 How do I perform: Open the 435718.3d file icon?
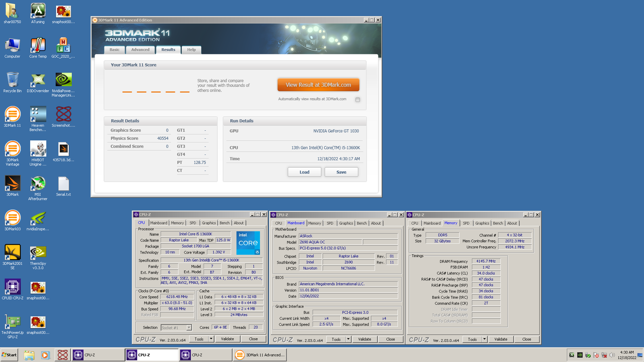(x=63, y=152)
